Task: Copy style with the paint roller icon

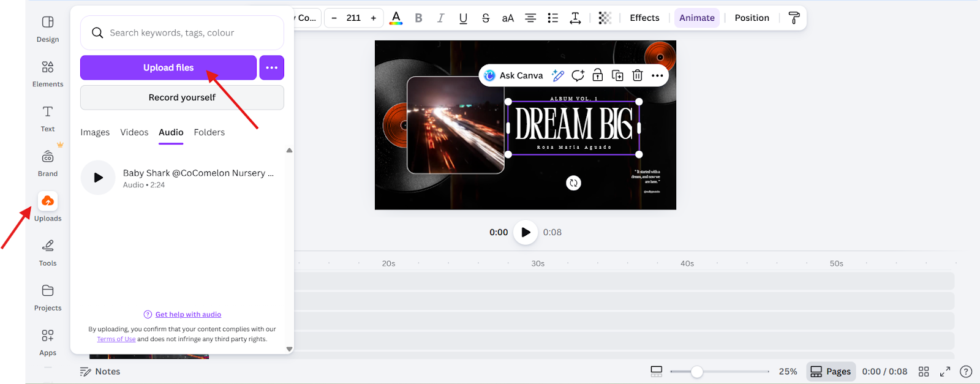Action: (794, 18)
